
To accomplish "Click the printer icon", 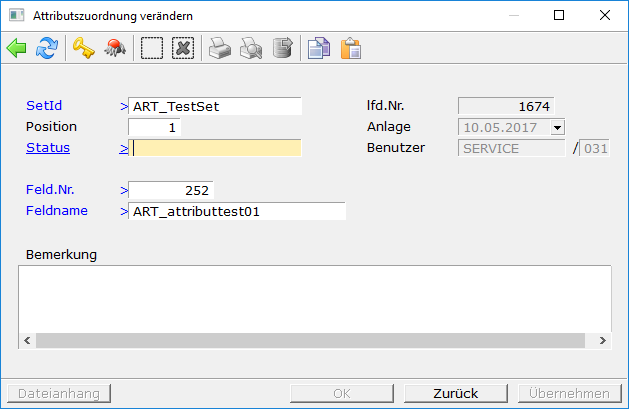I will [x=219, y=48].
